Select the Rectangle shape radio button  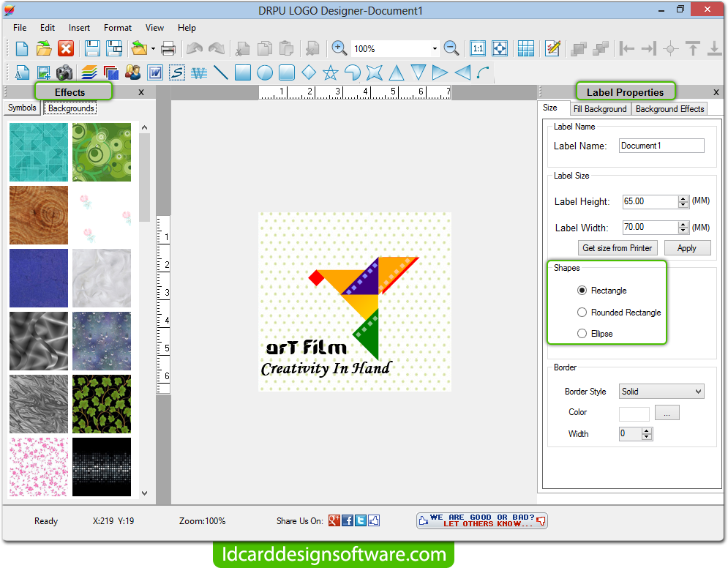point(582,291)
